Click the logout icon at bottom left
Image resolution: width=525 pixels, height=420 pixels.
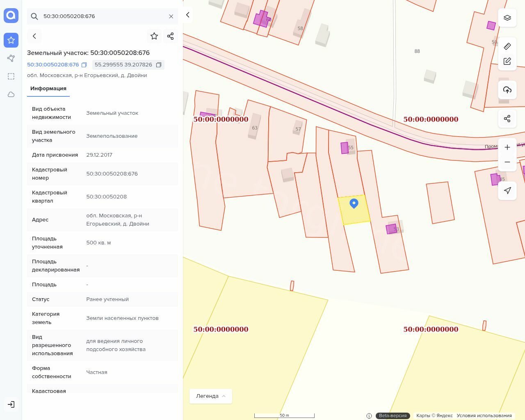11,404
